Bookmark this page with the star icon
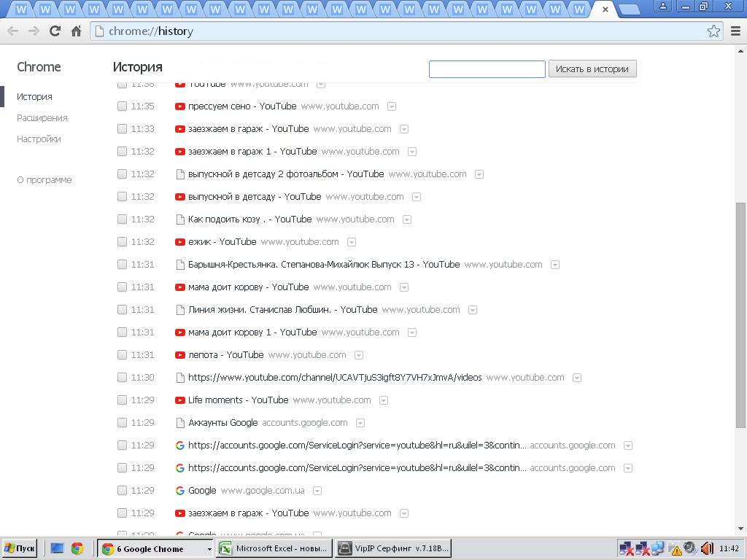The width and height of the screenshot is (747, 560). coord(713,31)
